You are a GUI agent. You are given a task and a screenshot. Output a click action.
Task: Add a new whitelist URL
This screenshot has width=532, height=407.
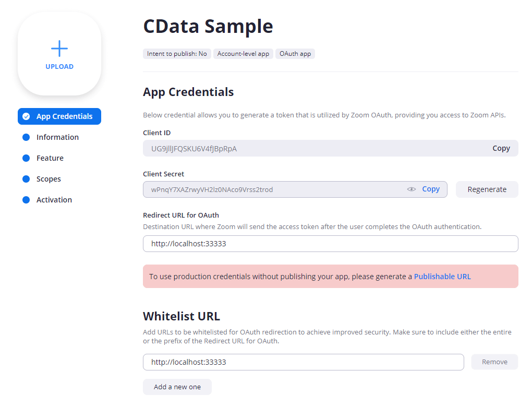(x=177, y=387)
